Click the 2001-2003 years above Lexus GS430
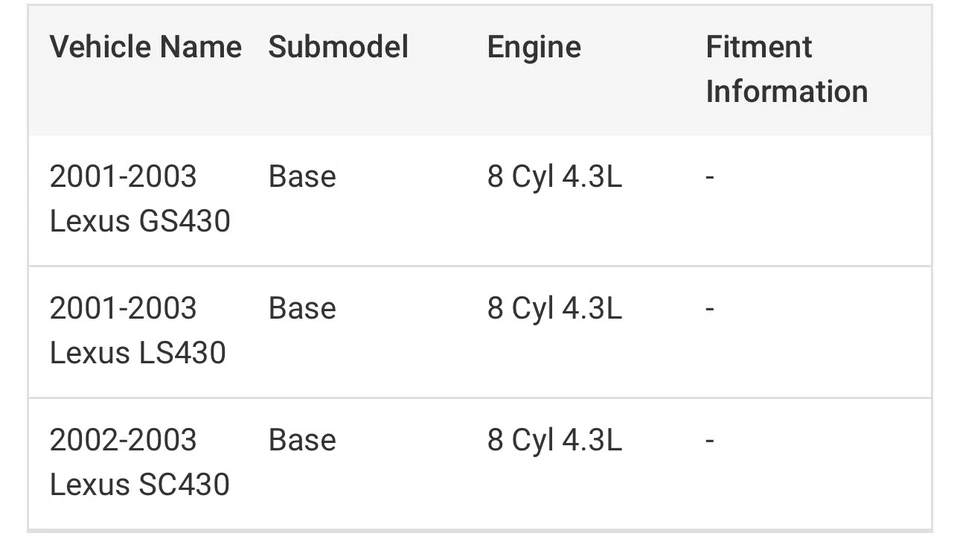The height and width of the screenshot is (539, 960). click(x=123, y=176)
